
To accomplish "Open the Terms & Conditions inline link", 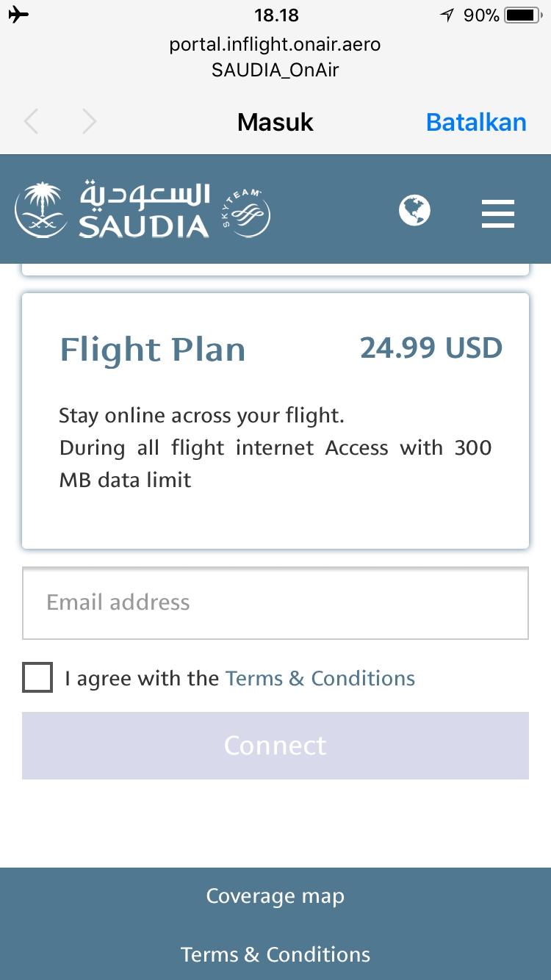I will [x=320, y=678].
